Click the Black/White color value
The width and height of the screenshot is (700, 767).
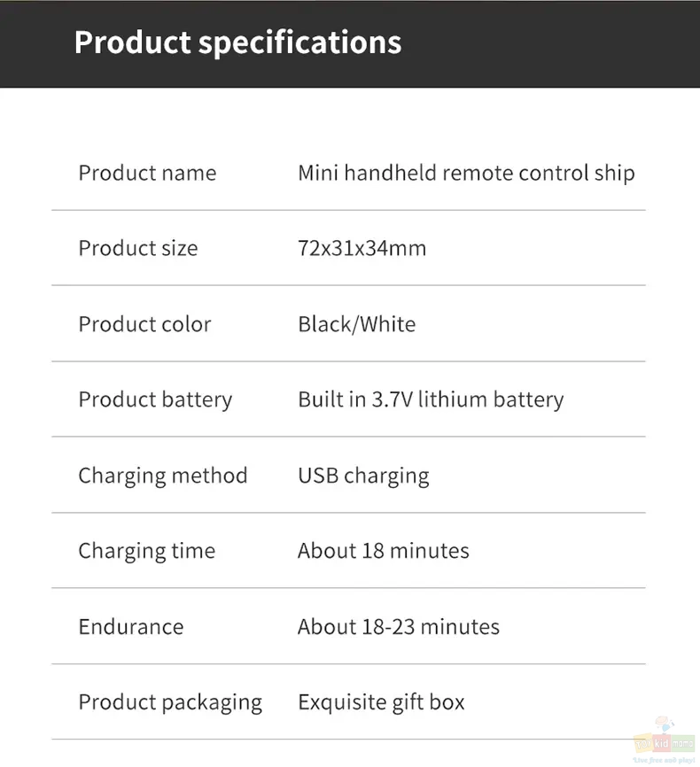tap(357, 324)
